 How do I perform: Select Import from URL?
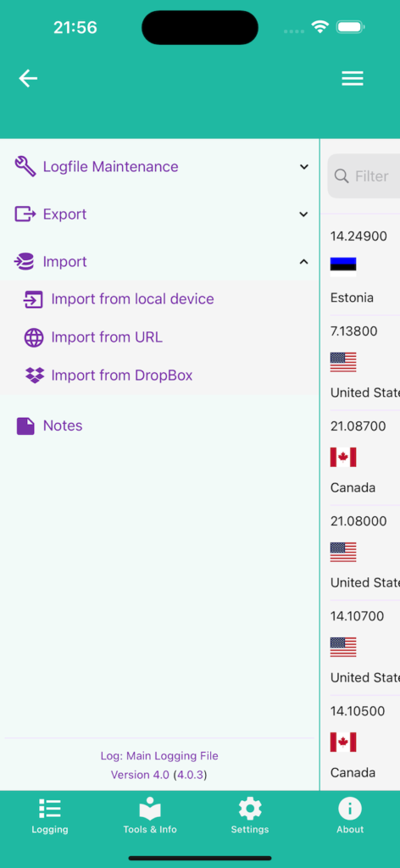108,337
